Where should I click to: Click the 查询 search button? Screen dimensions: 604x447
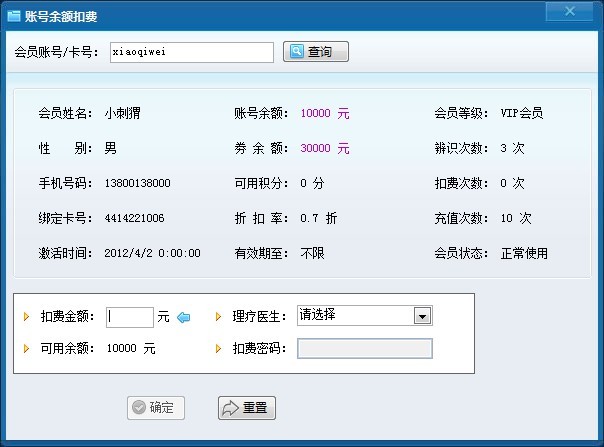tap(316, 52)
